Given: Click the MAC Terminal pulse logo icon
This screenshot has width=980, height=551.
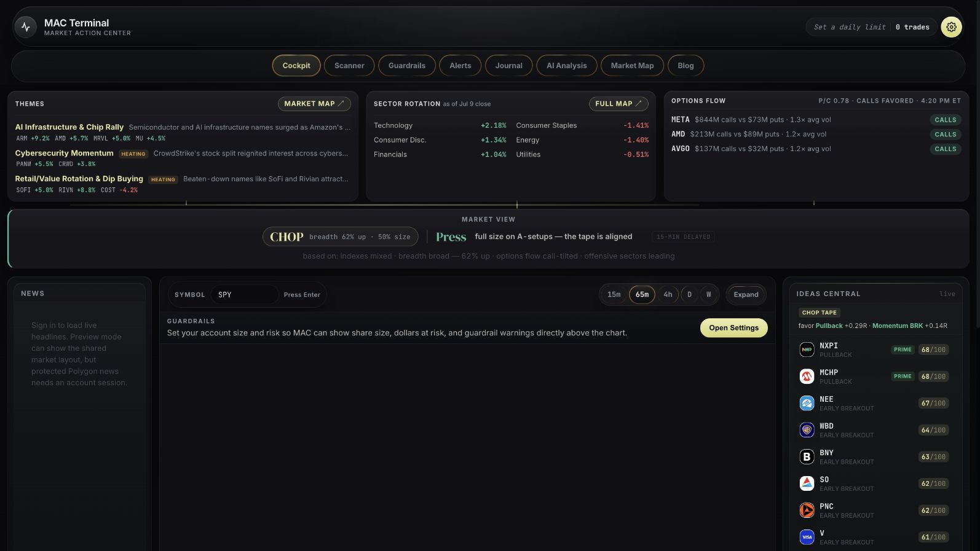Looking at the screenshot, I should [x=26, y=27].
